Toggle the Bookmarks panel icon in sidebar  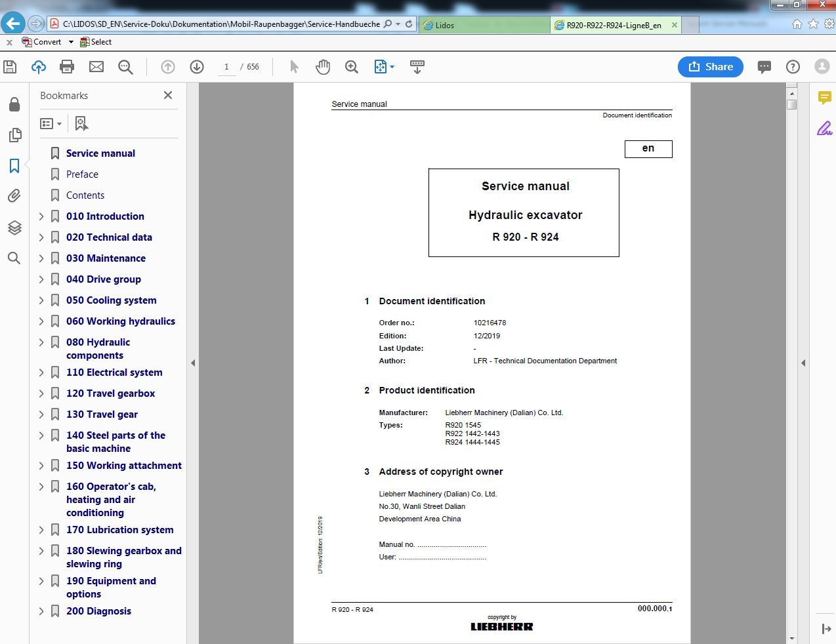[x=14, y=166]
